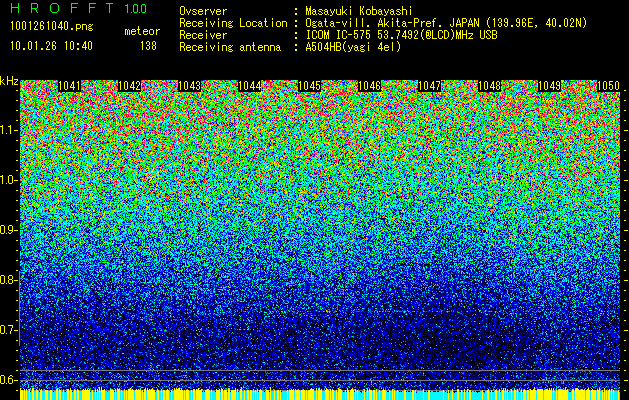Click the kHz axis unit label
629x400 pixels.
[9, 81]
